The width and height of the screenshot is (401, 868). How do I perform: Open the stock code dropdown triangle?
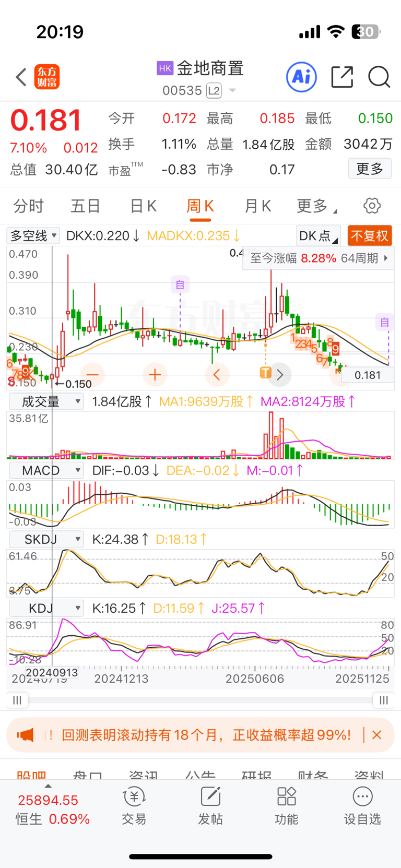[x=233, y=91]
